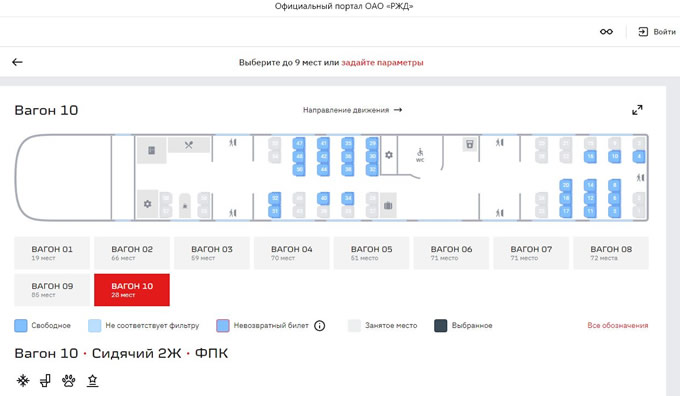The height and width of the screenshot is (396, 680).
Task: Click the restaurant fork-and-knife icon in car
Action: 189,145
